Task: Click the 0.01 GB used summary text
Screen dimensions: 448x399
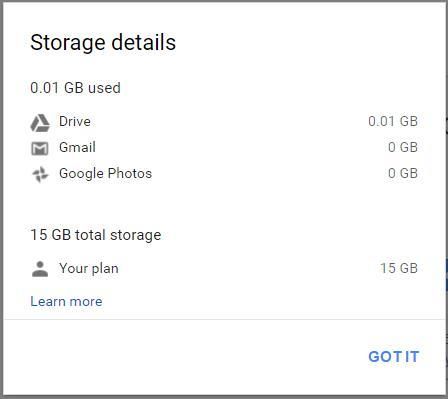Action: click(x=75, y=88)
